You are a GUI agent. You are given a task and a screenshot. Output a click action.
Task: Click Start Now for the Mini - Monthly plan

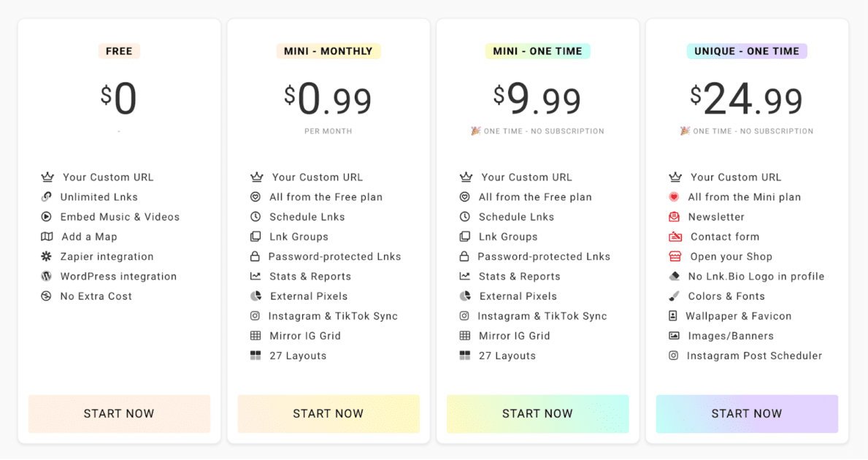point(329,413)
